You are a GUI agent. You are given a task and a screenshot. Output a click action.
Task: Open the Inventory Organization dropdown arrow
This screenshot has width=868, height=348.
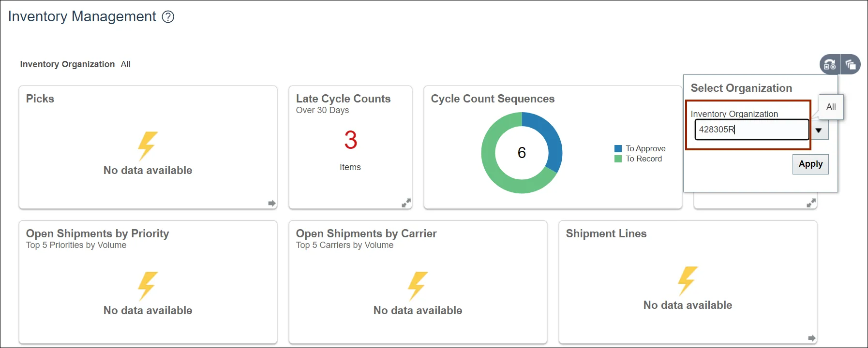(x=819, y=130)
